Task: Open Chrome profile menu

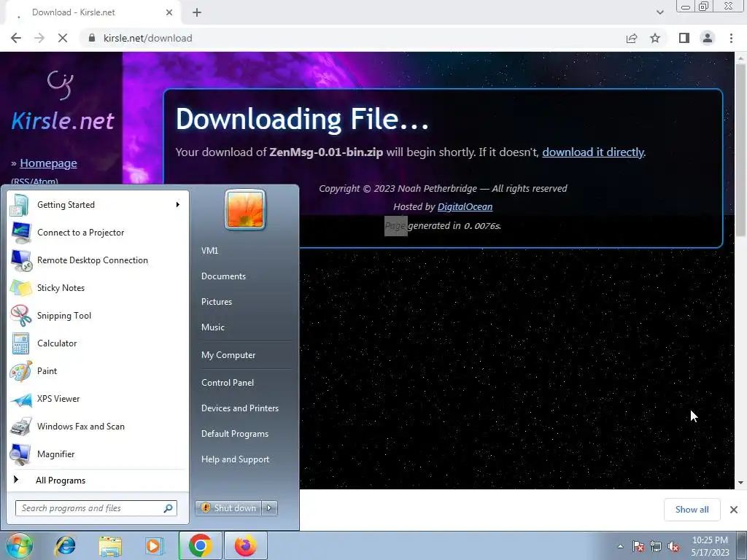Action: pyautogui.click(x=708, y=38)
